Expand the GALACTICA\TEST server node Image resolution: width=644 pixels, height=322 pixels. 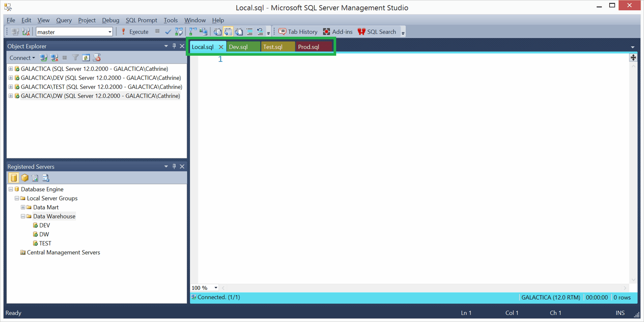(11, 87)
